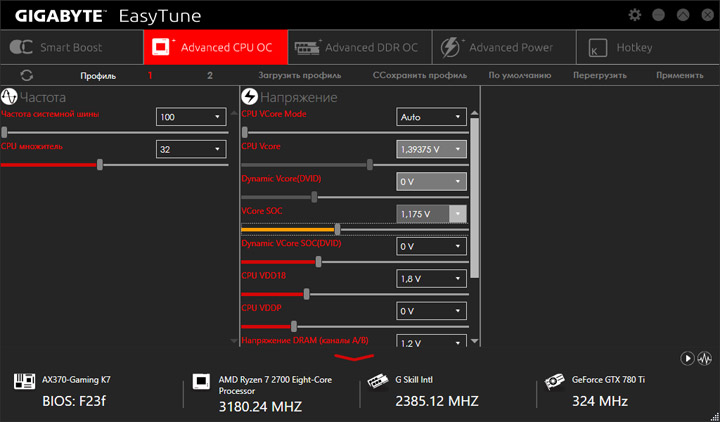Switch to the Advanced Power tab
Viewport: 720px width, 422px height.
pyautogui.click(x=504, y=47)
